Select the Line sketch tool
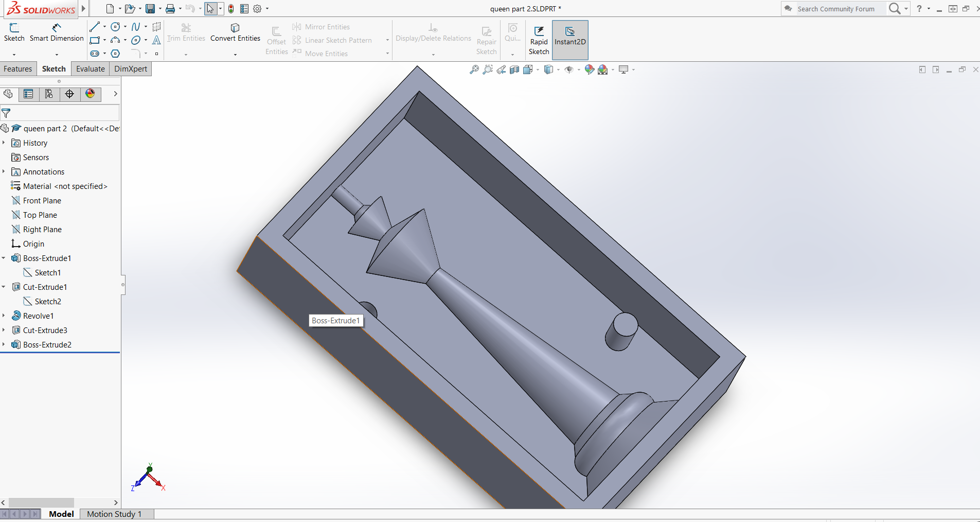This screenshot has width=980, height=522. 95,27
